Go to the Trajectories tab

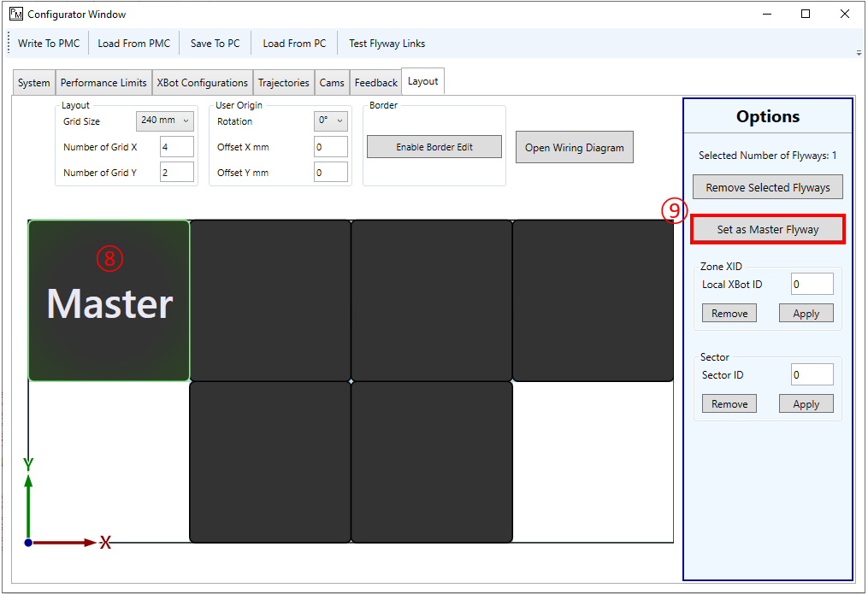284,83
